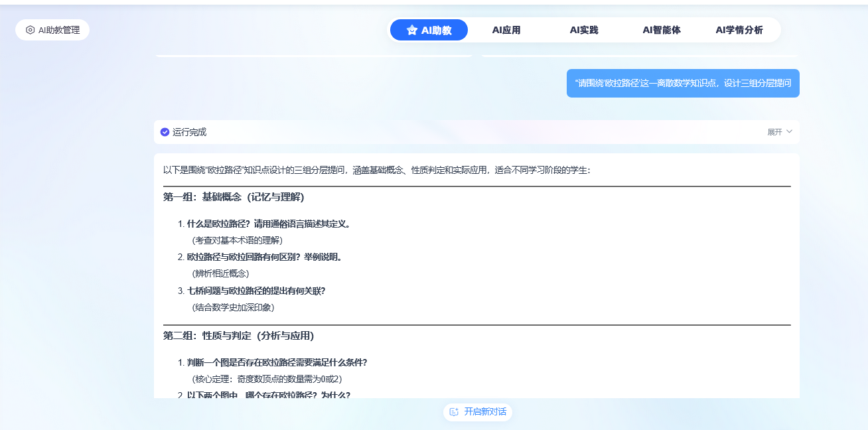Open the AI实践 tab

[x=583, y=30]
